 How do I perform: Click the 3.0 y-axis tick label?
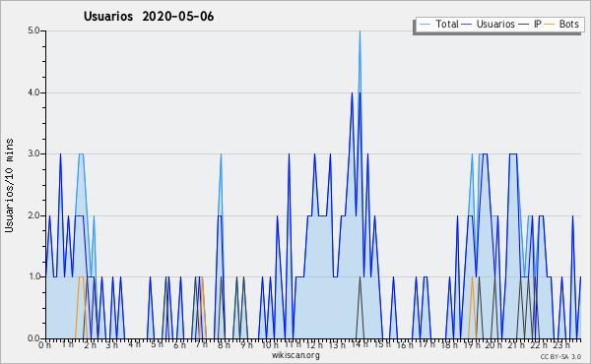point(33,153)
